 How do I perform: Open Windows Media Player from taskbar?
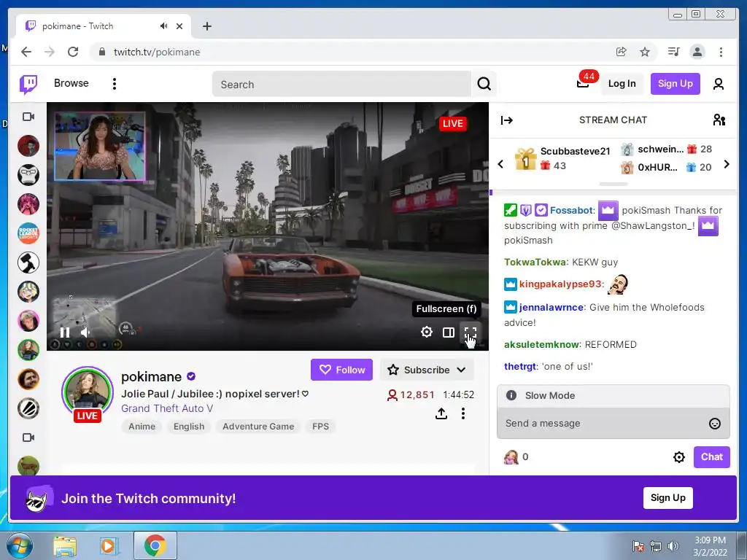tap(108, 545)
